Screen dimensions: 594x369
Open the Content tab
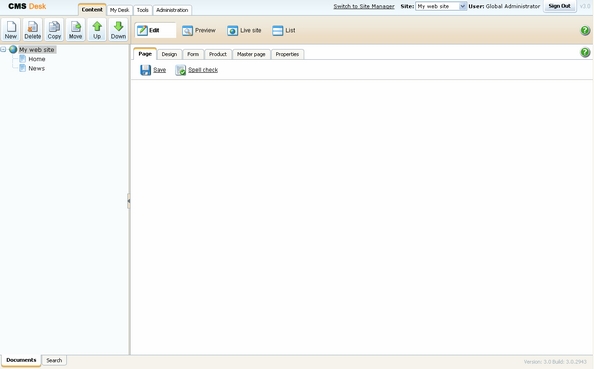(x=92, y=9)
